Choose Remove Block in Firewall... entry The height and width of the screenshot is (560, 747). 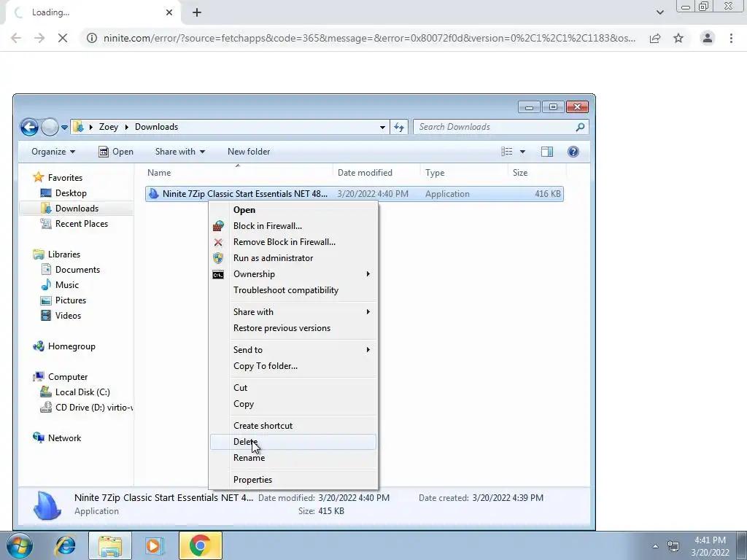click(293, 242)
